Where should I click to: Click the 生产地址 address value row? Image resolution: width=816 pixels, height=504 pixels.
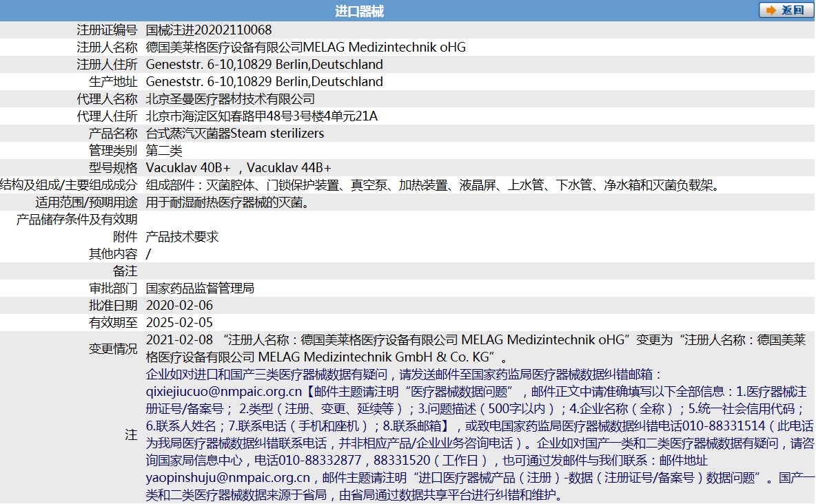(265, 82)
